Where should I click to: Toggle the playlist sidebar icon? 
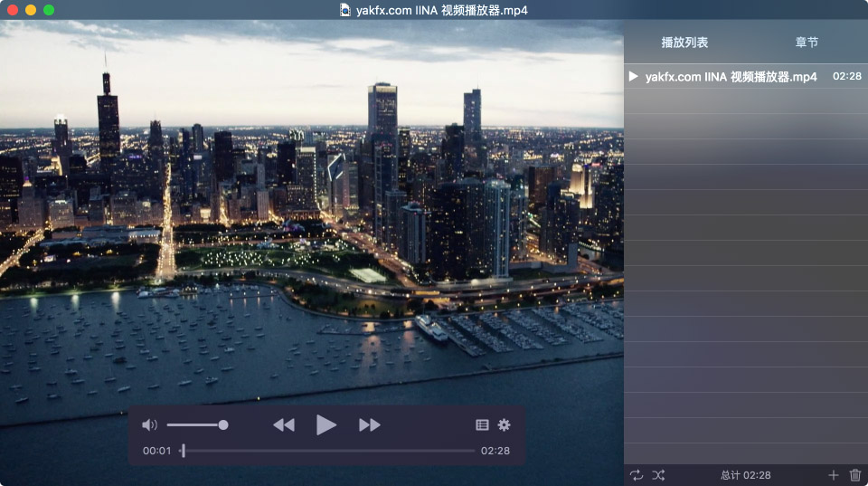click(482, 424)
